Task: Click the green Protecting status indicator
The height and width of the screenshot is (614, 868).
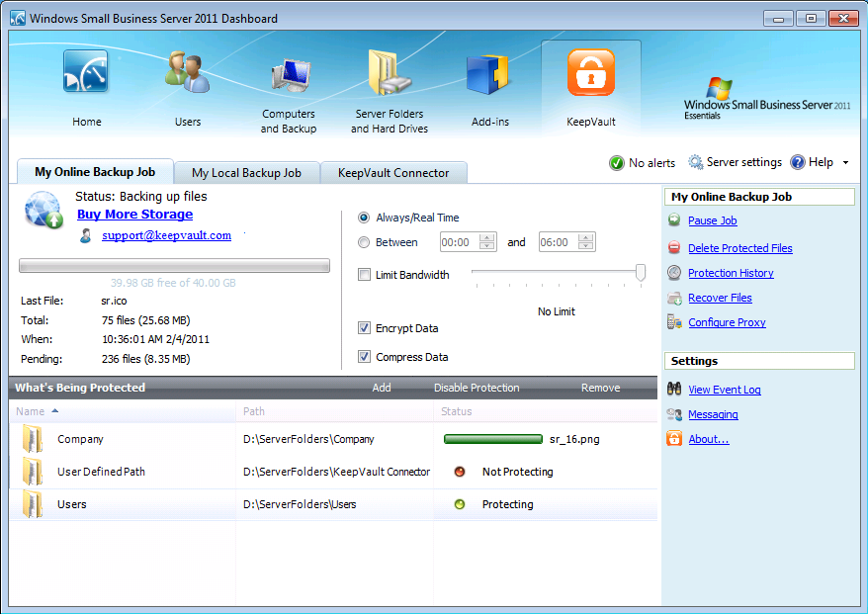Action: point(460,504)
